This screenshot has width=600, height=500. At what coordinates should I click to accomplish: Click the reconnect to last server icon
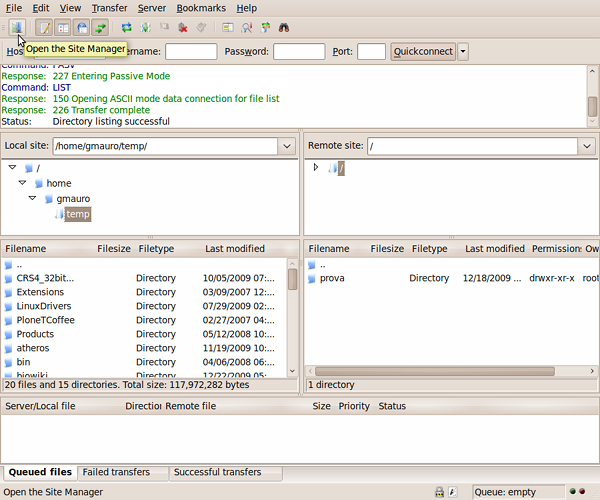tap(201, 28)
